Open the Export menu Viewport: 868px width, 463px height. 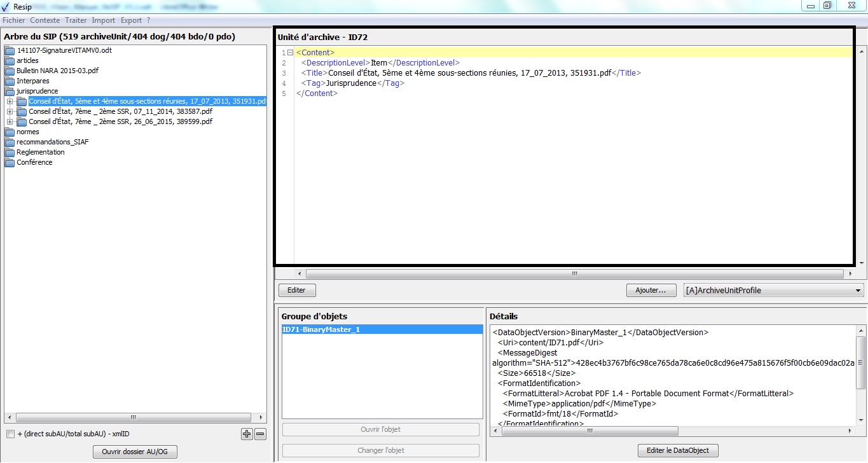131,20
